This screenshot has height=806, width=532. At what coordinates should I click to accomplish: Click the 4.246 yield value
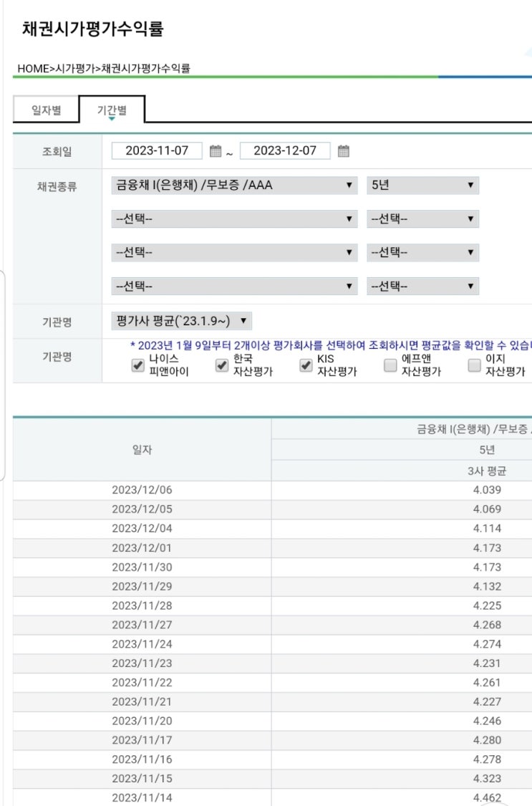(488, 721)
